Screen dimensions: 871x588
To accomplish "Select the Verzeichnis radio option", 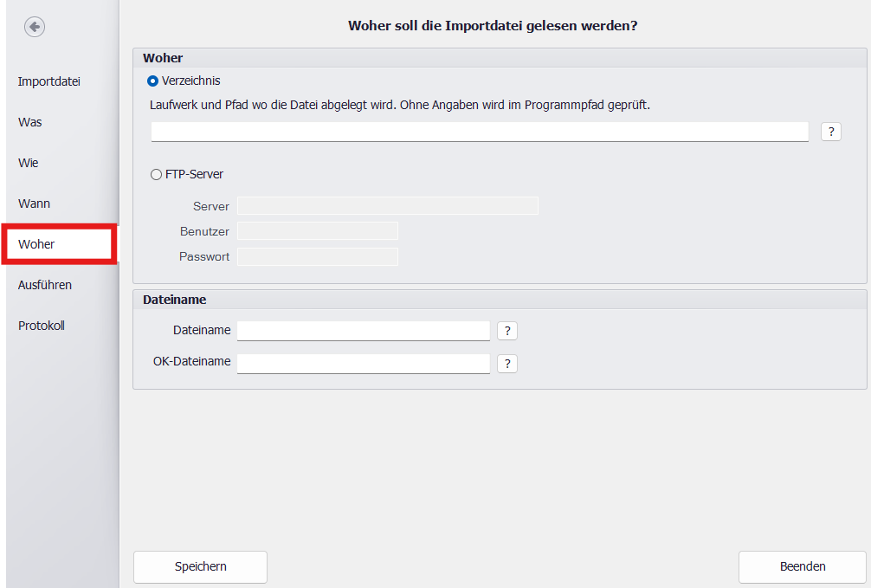I will point(153,81).
